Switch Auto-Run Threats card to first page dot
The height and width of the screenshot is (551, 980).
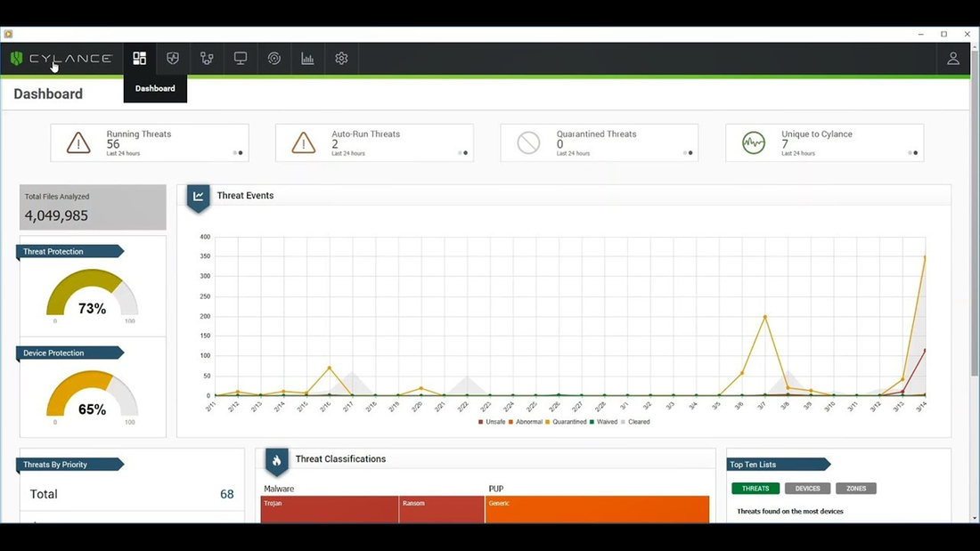[x=460, y=153]
